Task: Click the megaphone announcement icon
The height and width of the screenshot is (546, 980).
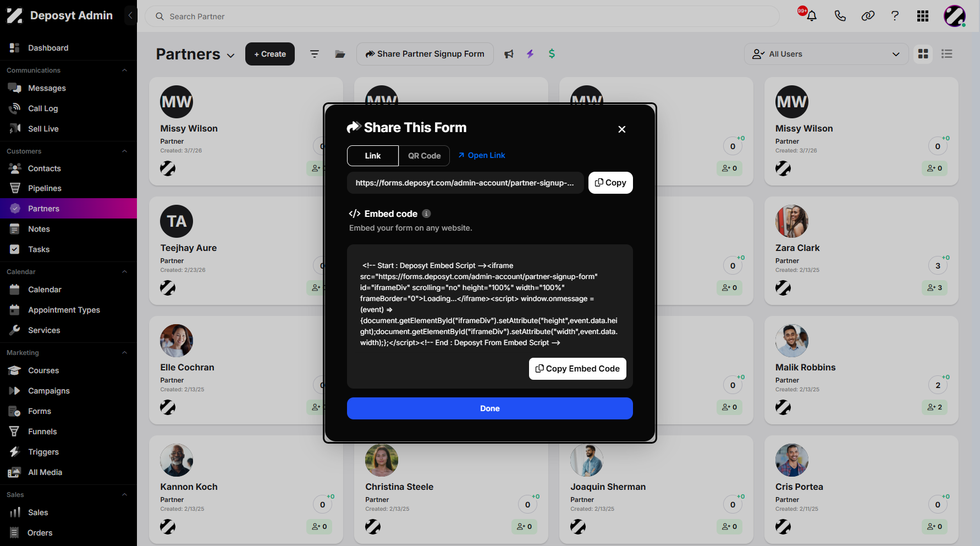Action: tap(509, 54)
